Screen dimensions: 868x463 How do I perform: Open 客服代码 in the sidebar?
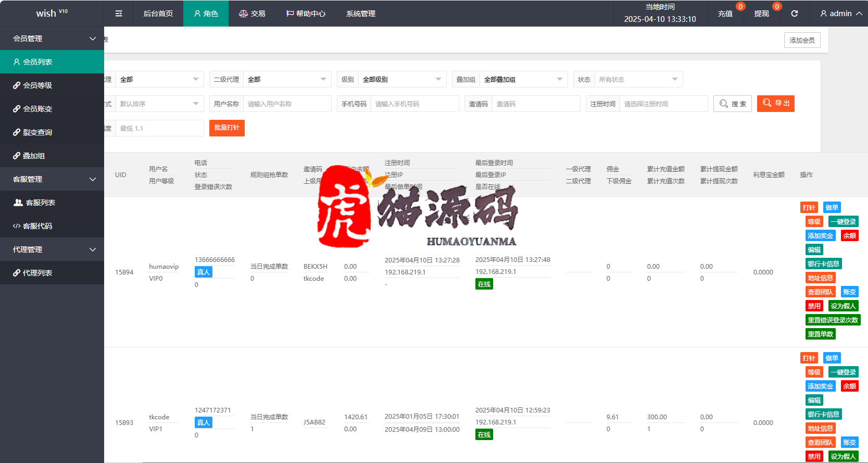click(52, 226)
